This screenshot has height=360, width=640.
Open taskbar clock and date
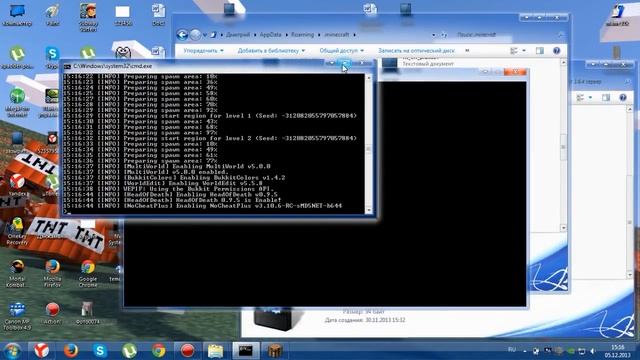pyautogui.click(x=617, y=351)
